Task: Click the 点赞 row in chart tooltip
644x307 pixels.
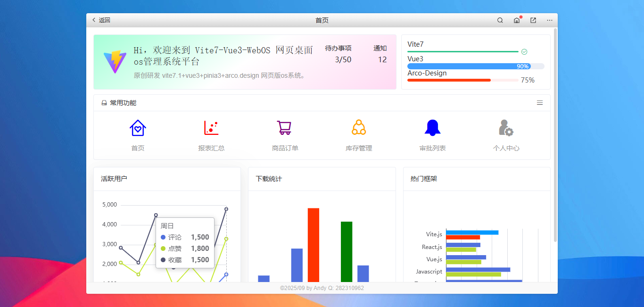Action: tap(185, 249)
